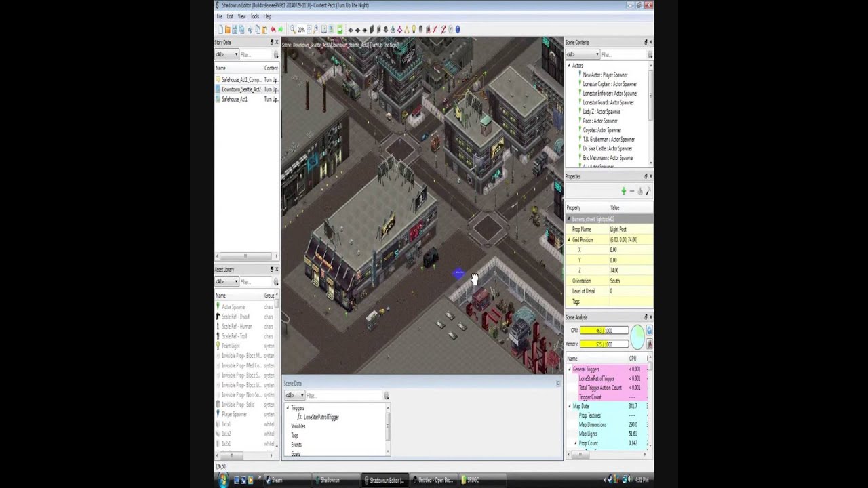Click the zoom in magnifier icon
The height and width of the screenshot is (488, 868).
click(x=316, y=30)
